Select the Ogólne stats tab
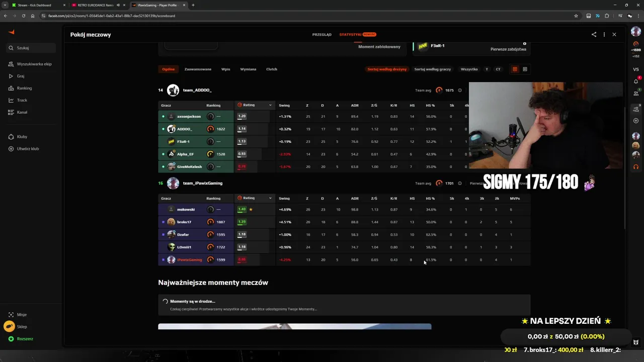Image resolution: width=644 pixels, height=362 pixels. [169, 69]
